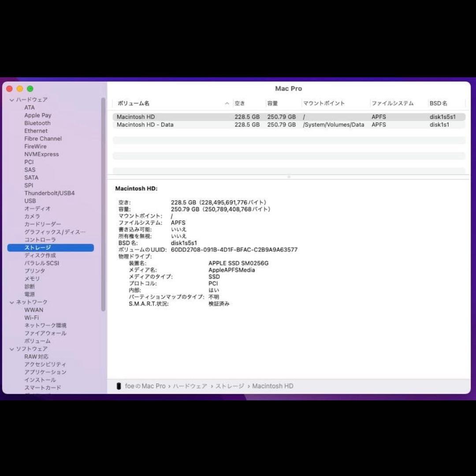Viewport: 476px width, 476px height.
Task: Select ストレージ in sidebar
Action: click(x=50, y=248)
